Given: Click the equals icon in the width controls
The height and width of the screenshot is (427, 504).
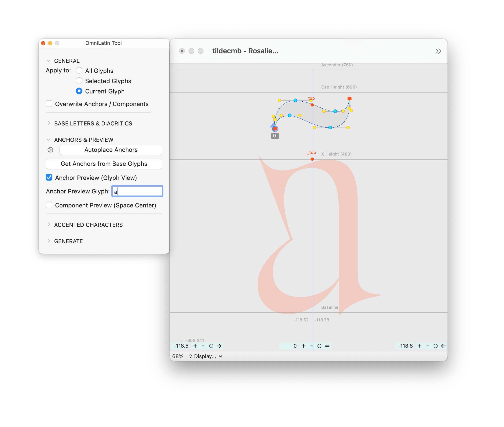Looking at the screenshot, I should [327, 346].
